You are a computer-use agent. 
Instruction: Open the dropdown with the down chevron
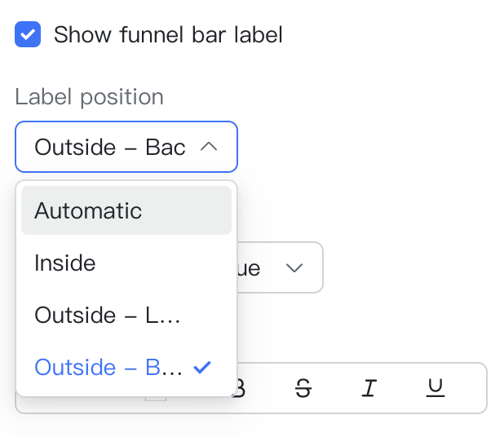click(294, 267)
